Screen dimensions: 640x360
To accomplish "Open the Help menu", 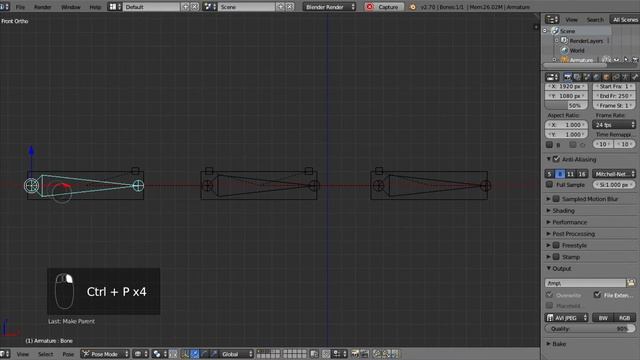I will pyautogui.click(x=95, y=7).
